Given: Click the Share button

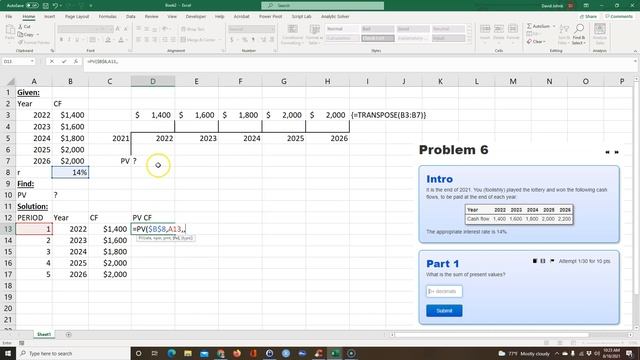Looking at the screenshot, I should [588, 17].
